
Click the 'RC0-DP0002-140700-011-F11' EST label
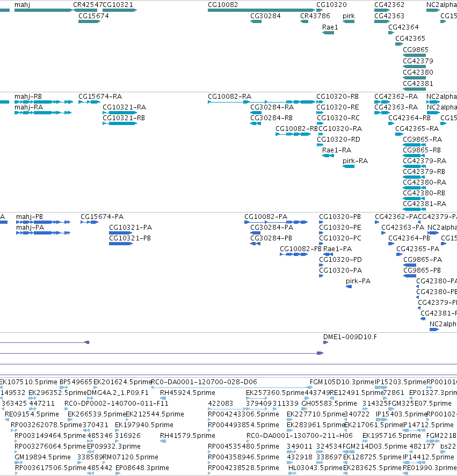coord(117,403)
